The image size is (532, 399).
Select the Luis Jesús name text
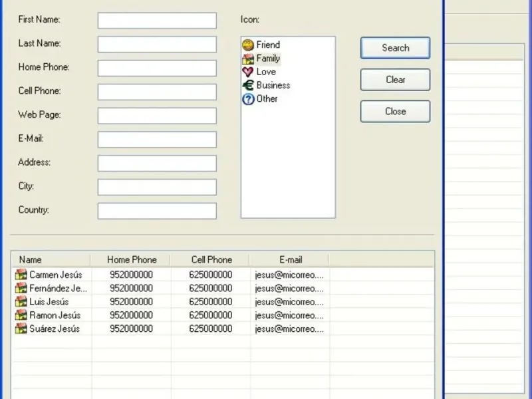49,302
